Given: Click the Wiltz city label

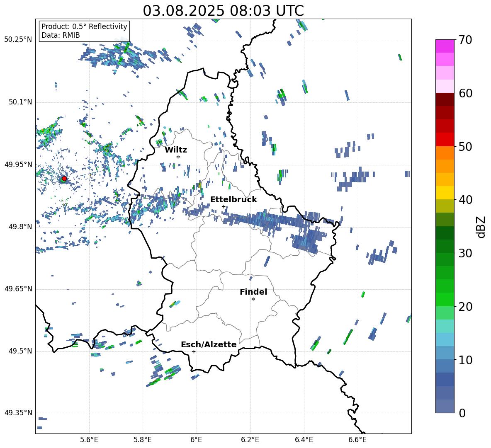Looking at the screenshot, I should [x=176, y=150].
